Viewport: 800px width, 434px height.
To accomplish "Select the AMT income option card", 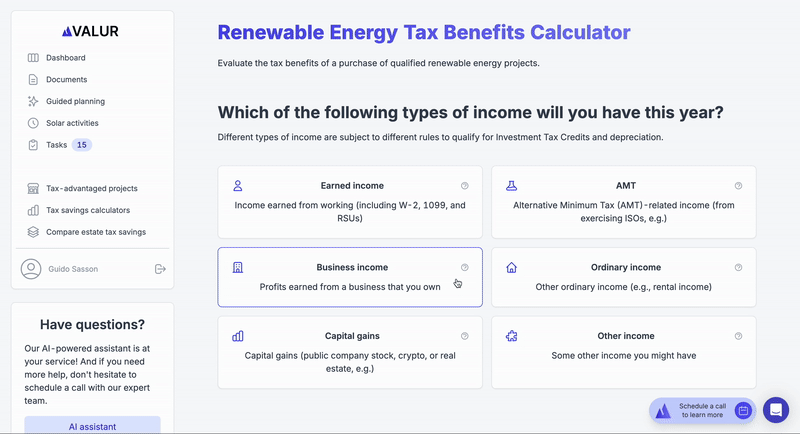I will click(x=623, y=202).
